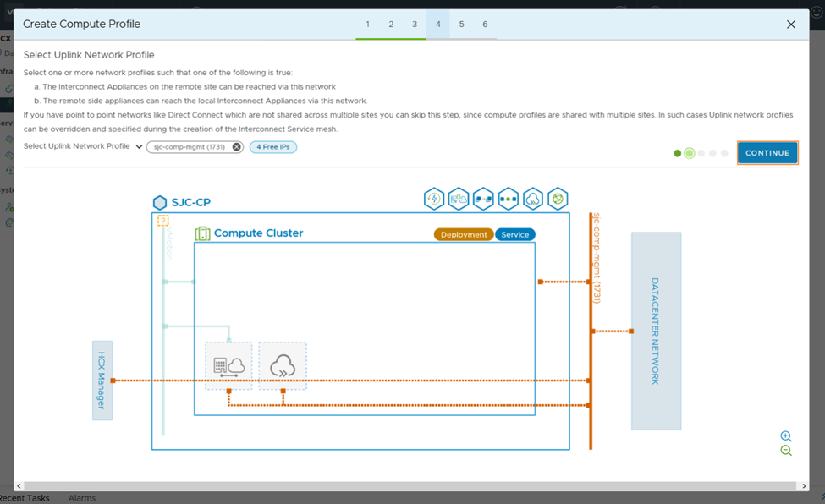This screenshot has width=825, height=504.
Task: Click the horizontal scrollbar at dialog bottom
Action: click(x=406, y=486)
